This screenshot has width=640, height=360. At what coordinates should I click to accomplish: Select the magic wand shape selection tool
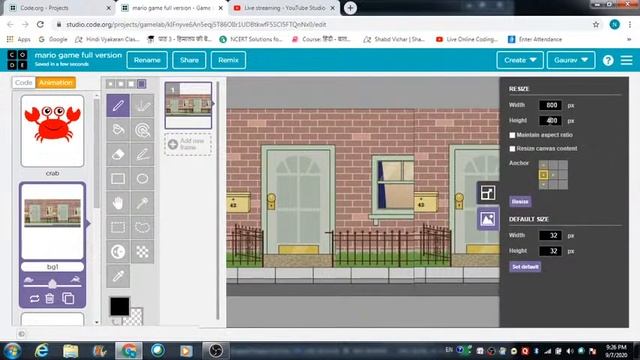pyautogui.click(x=142, y=203)
